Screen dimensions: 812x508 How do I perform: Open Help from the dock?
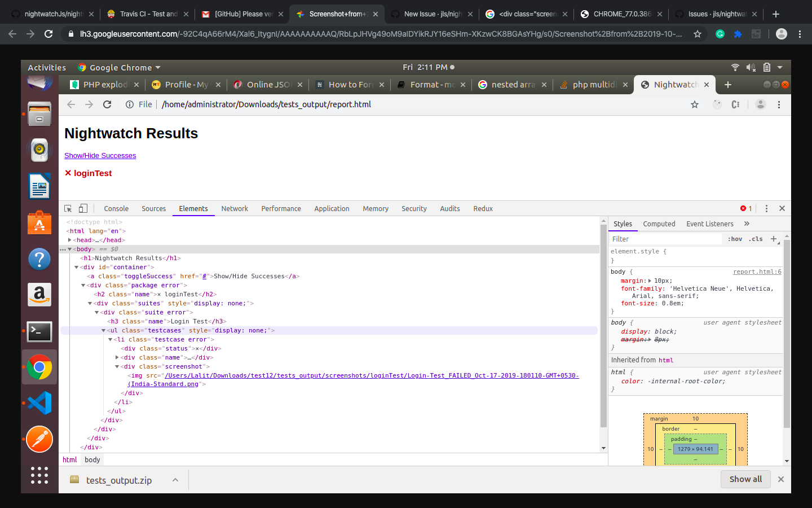click(39, 259)
